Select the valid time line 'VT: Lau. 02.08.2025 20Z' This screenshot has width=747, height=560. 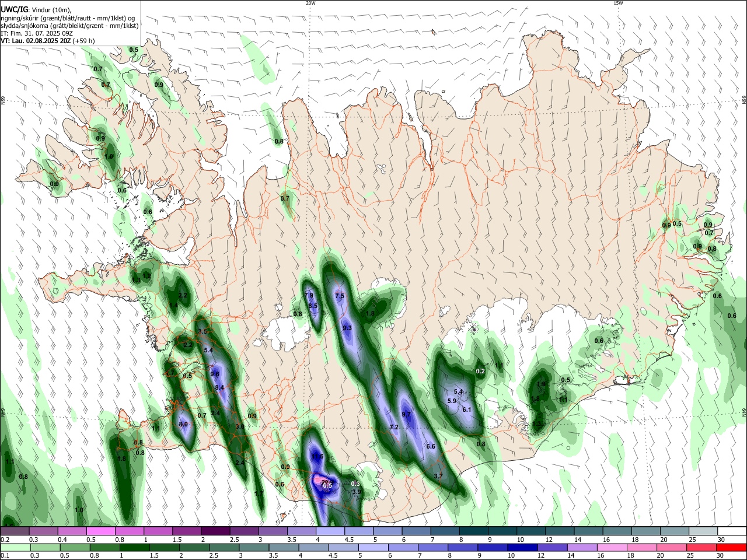click(x=36, y=41)
